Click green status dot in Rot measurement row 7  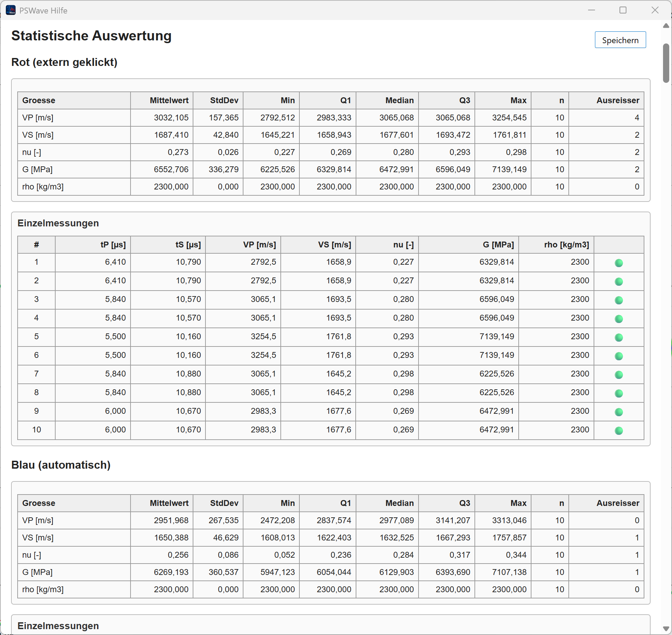pyautogui.click(x=619, y=375)
